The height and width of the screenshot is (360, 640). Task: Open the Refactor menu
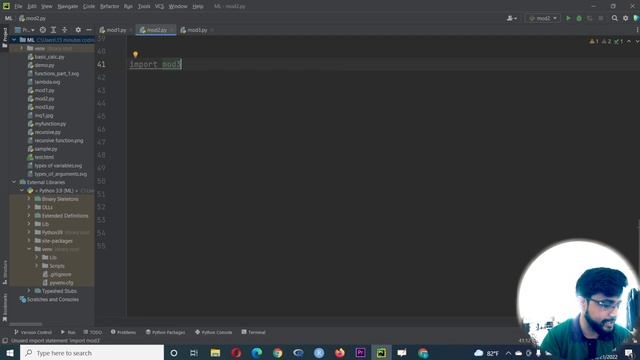[x=109, y=6]
